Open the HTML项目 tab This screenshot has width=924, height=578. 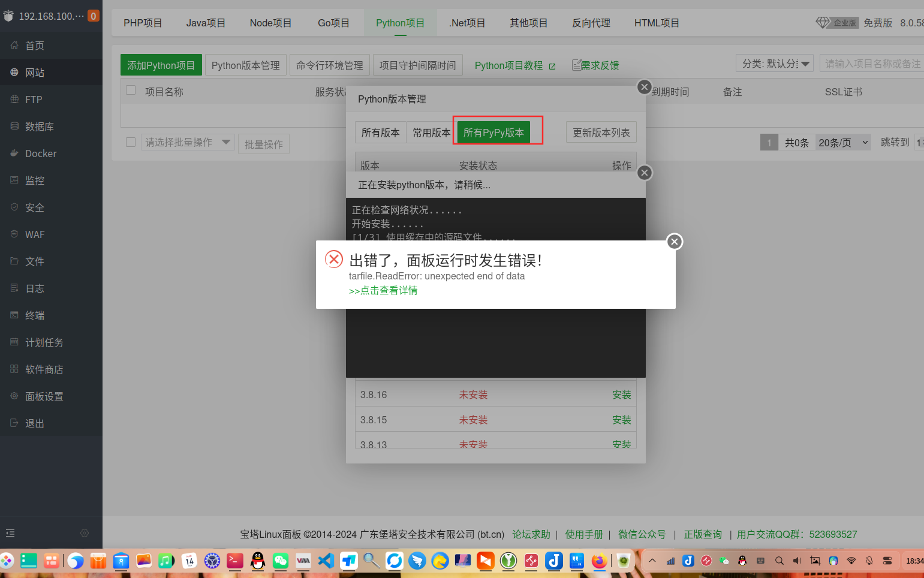pyautogui.click(x=657, y=23)
